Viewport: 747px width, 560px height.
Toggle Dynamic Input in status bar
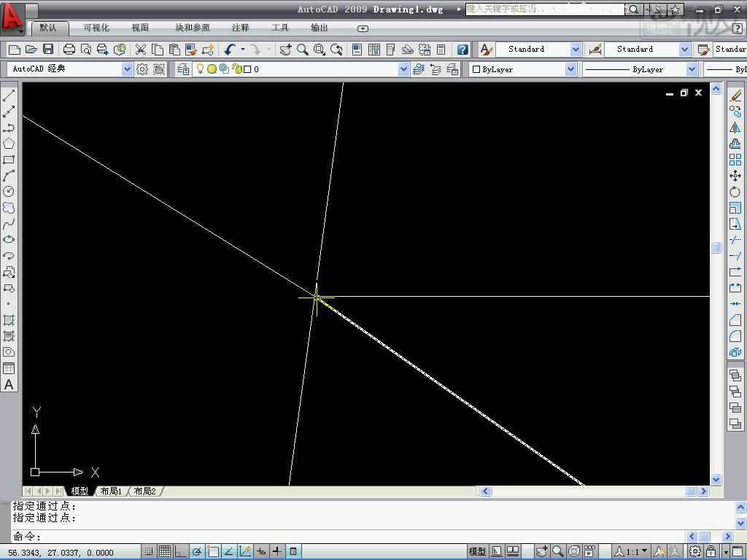click(261, 551)
